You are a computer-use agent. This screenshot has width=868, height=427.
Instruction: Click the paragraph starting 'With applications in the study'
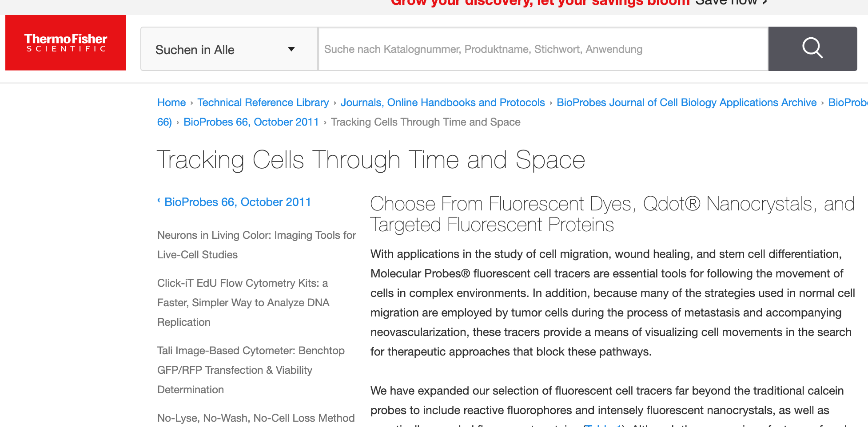(x=613, y=303)
